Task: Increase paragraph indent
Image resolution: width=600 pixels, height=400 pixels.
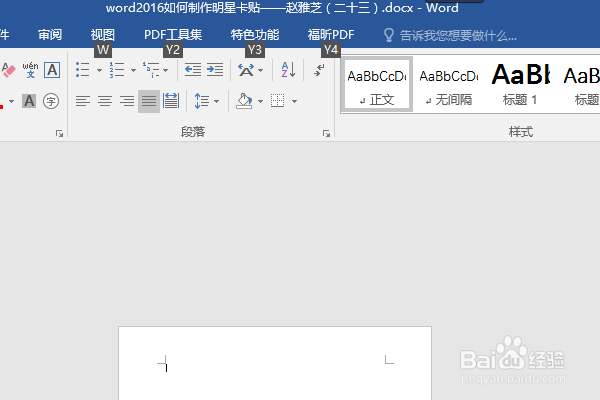Action: click(x=215, y=70)
